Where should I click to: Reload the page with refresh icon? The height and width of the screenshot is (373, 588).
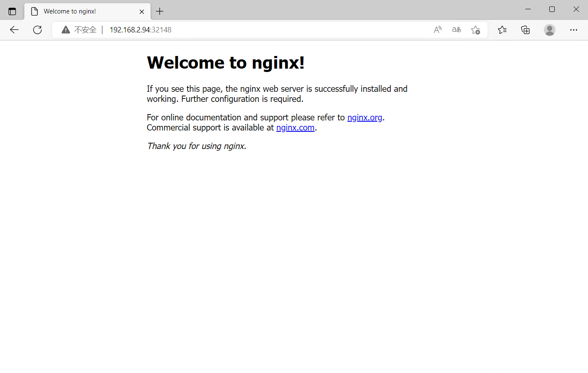37,29
